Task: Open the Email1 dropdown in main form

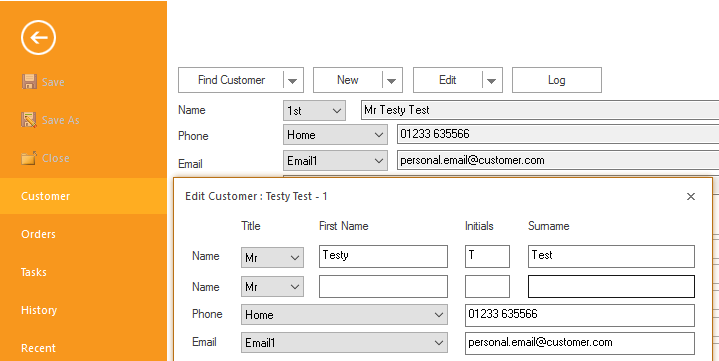Action: tap(335, 161)
